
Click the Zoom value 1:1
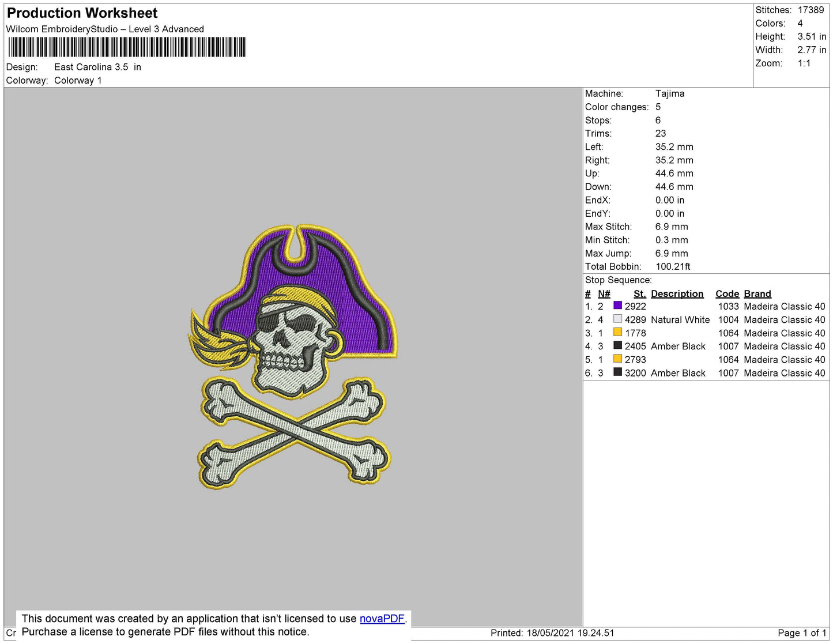pos(804,63)
